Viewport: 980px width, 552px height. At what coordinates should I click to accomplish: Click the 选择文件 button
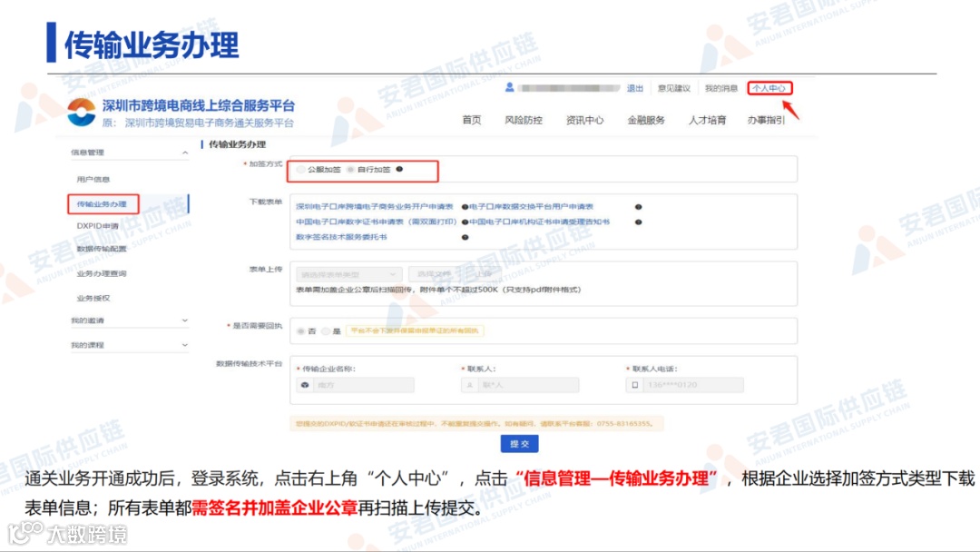point(435,274)
